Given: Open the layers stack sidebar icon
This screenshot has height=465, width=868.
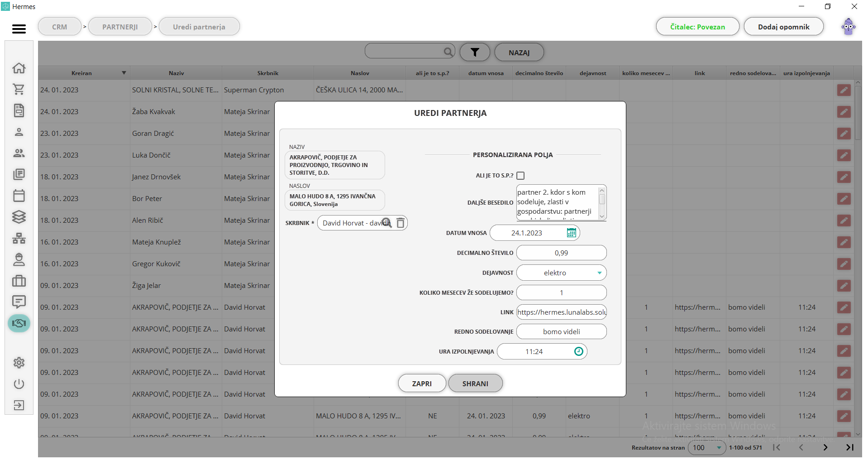Looking at the screenshot, I should click(19, 217).
